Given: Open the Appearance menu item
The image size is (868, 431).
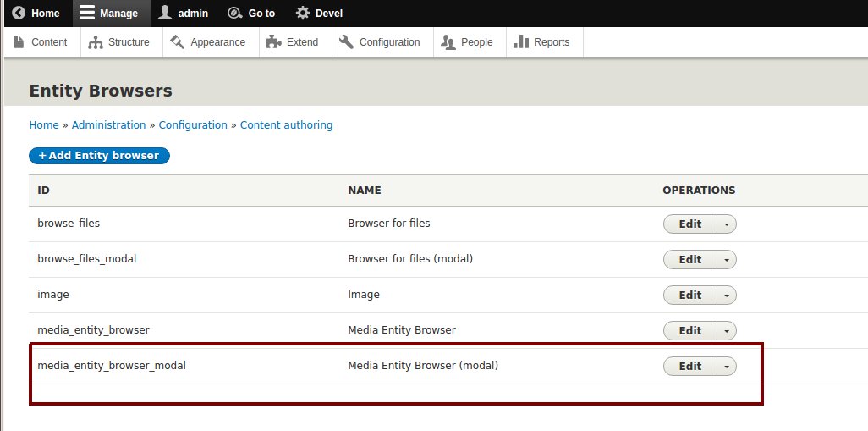Looking at the screenshot, I should click(x=208, y=42).
